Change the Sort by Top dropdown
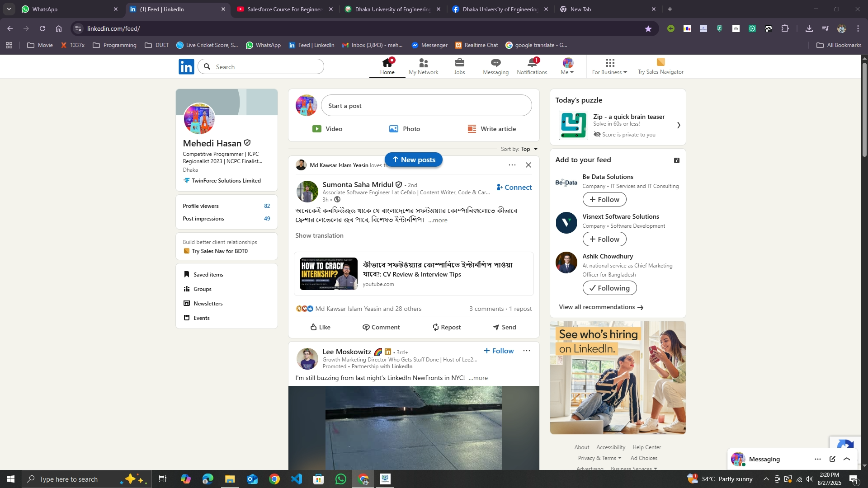Image resolution: width=868 pixels, height=488 pixels. coord(529,149)
